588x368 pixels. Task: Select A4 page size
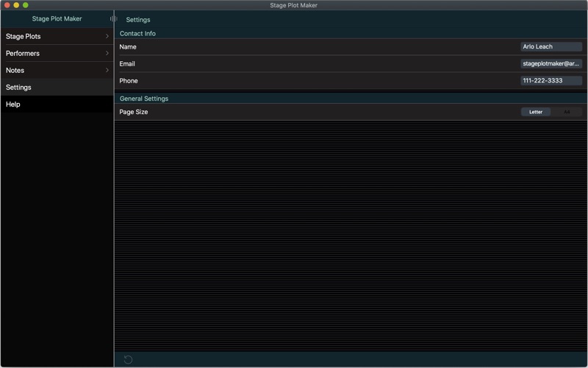coord(567,112)
